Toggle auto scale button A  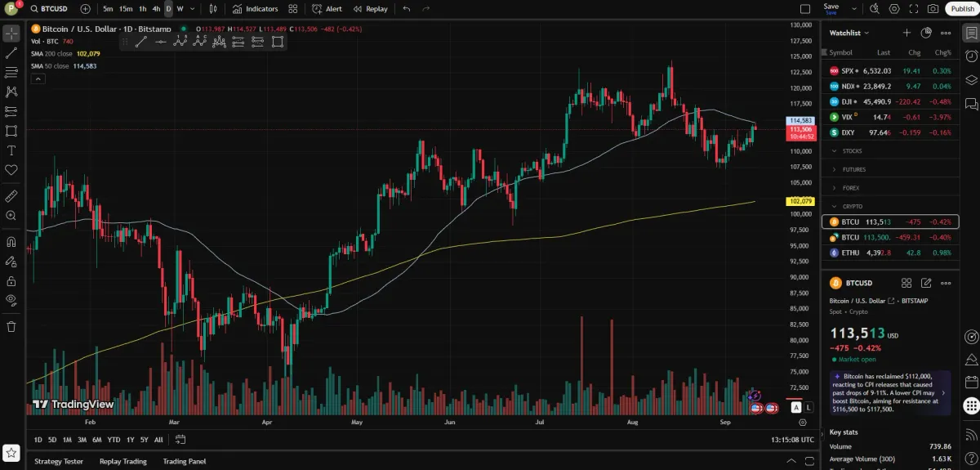[x=796, y=407]
